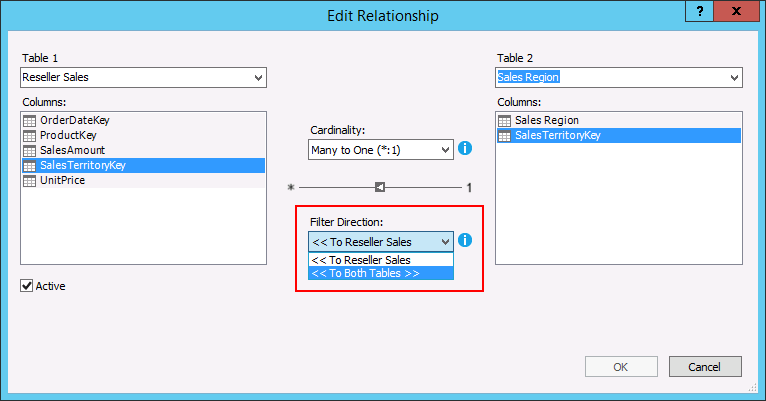This screenshot has width=766, height=401.
Task: Click the Sales Region column icon
Action: point(505,120)
